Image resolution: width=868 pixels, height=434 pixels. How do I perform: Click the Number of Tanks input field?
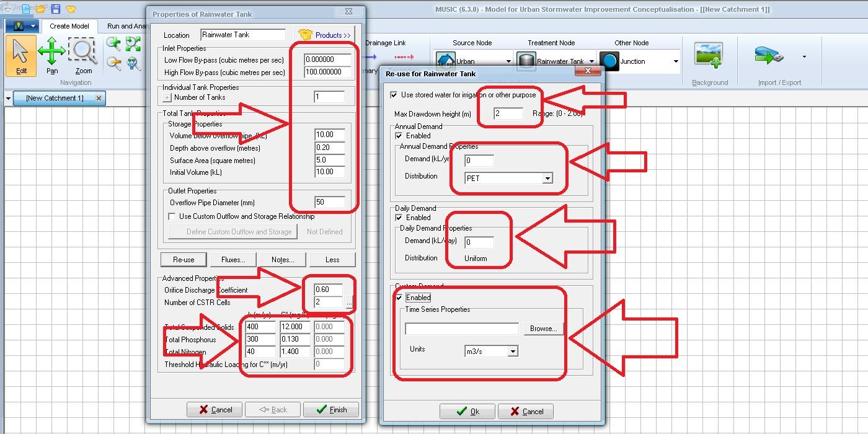pyautogui.click(x=329, y=97)
